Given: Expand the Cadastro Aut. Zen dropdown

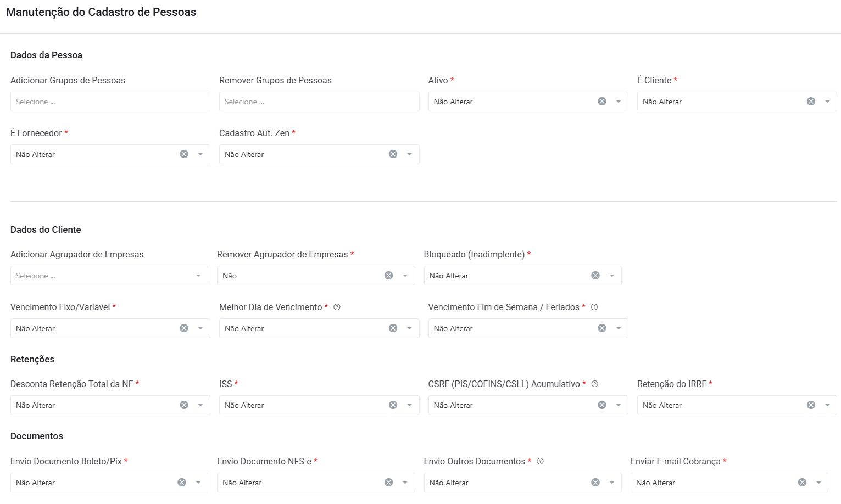Looking at the screenshot, I should click(409, 154).
